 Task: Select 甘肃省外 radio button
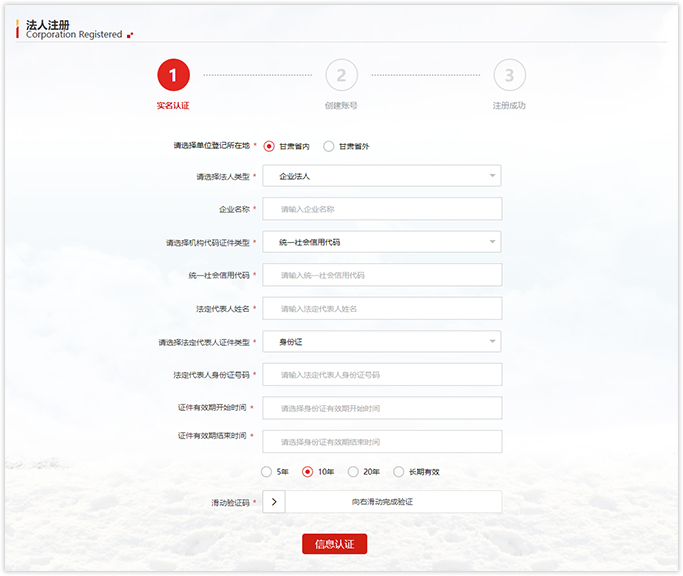tap(329, 146)
